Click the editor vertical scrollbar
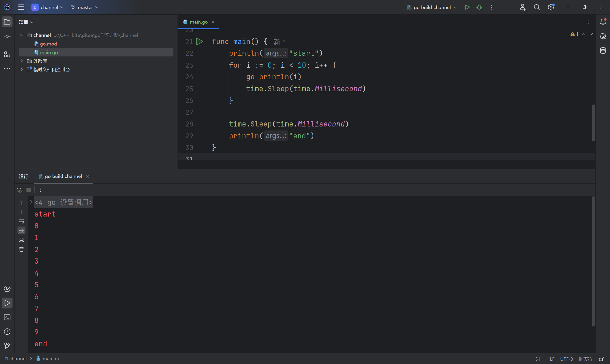The height and width of the screenshot is (364, 610). pos(594,123)
